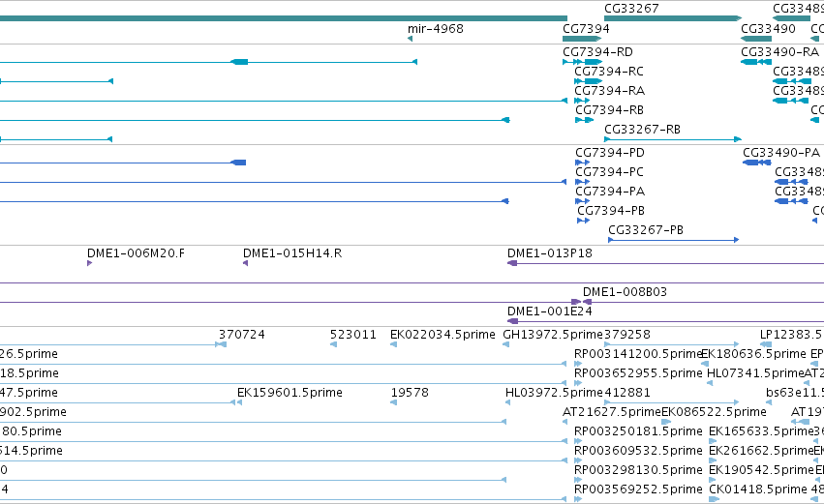This screenshot has height=504, width=824.
Task: Click BAC clone DME1-013P18 label
Action: [x=550, y=253]
